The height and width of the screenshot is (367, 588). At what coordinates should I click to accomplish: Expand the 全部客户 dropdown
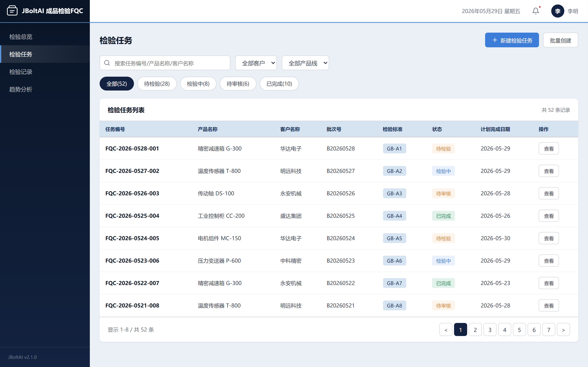pos(256,63)
